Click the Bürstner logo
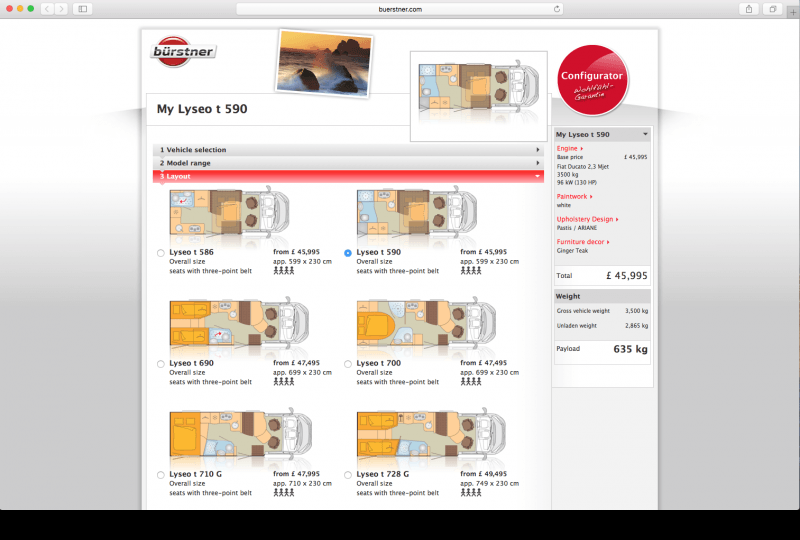800x540 pixels. click(x=184, y=52)
